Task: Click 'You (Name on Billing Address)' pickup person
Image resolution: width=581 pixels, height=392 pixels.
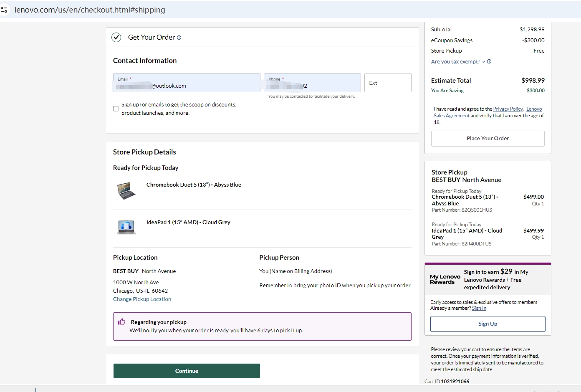Action: pos(296,271)
